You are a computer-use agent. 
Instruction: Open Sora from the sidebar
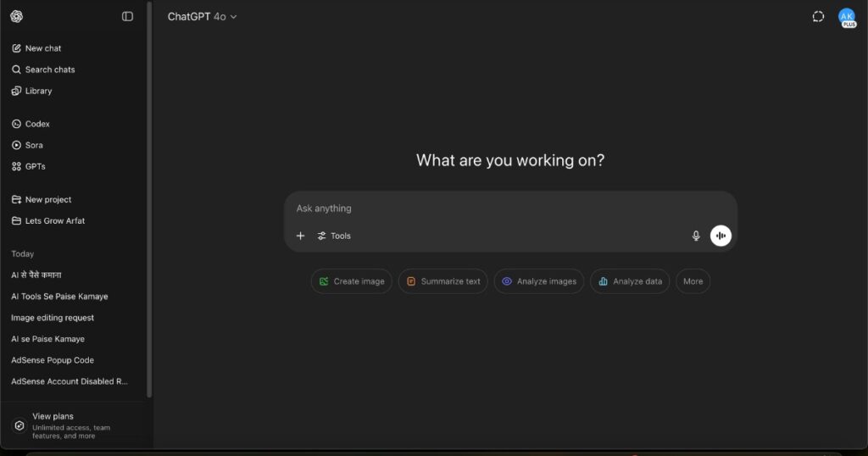click(28, 145)
